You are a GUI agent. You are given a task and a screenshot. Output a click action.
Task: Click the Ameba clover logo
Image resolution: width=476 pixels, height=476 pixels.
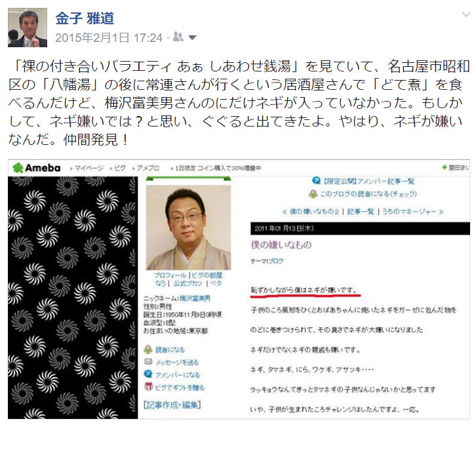pos(18,168)
